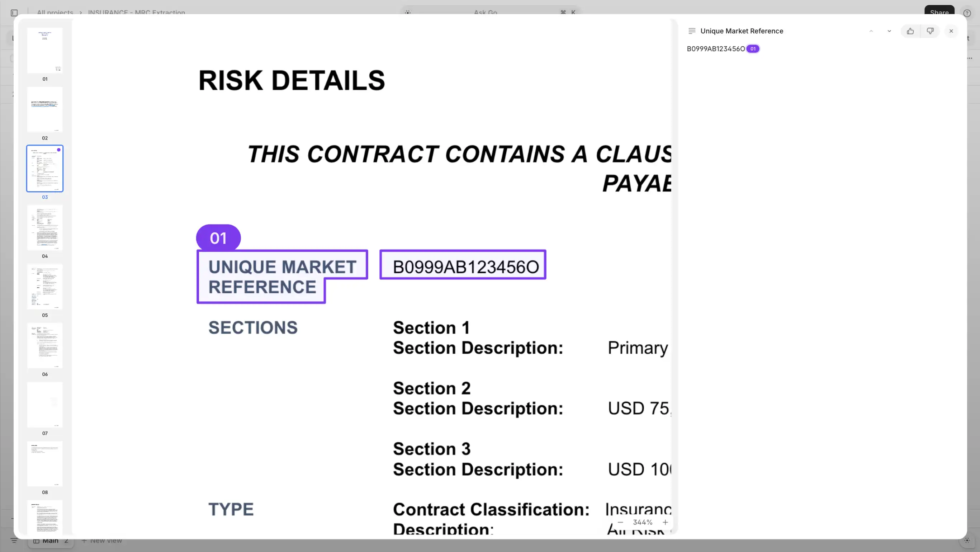
Task: Click the '01' annotation badge on document
Action: (218, 238)
